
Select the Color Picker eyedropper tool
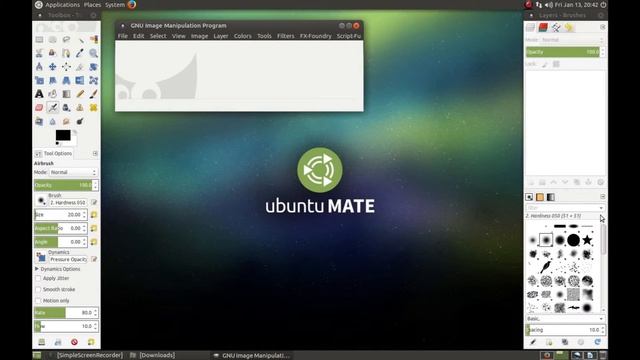click(x=80, y=53)
